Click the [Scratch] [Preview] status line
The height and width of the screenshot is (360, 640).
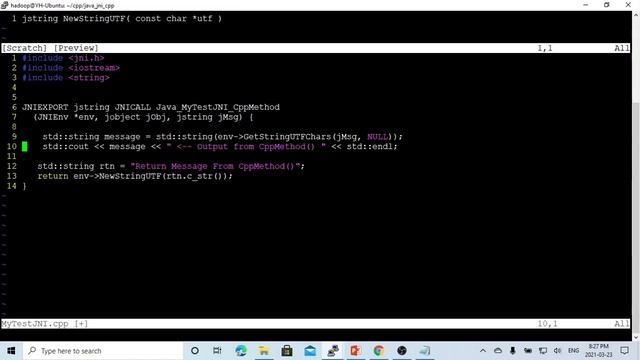point(316,48)
